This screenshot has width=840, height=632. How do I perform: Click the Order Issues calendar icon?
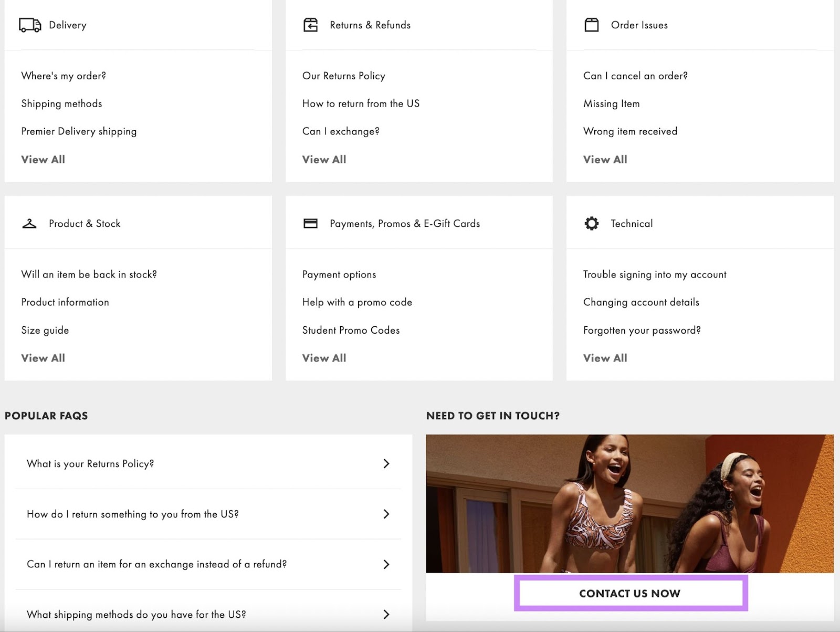point(592,24)
